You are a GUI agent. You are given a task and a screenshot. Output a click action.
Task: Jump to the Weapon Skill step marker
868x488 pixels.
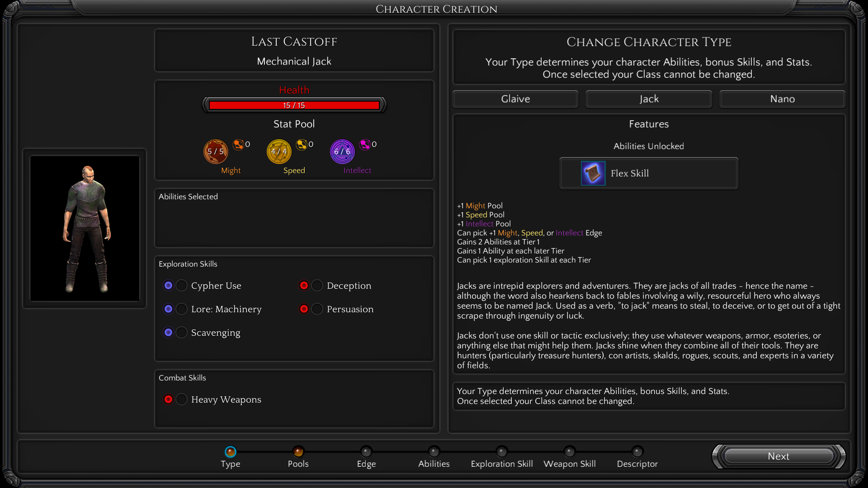coord(570,451)
